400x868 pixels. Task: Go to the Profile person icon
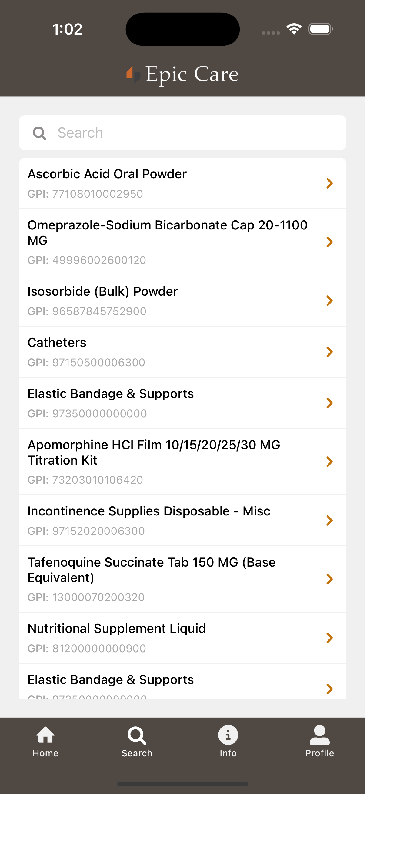pyautogui.click(x=319, y=735)
